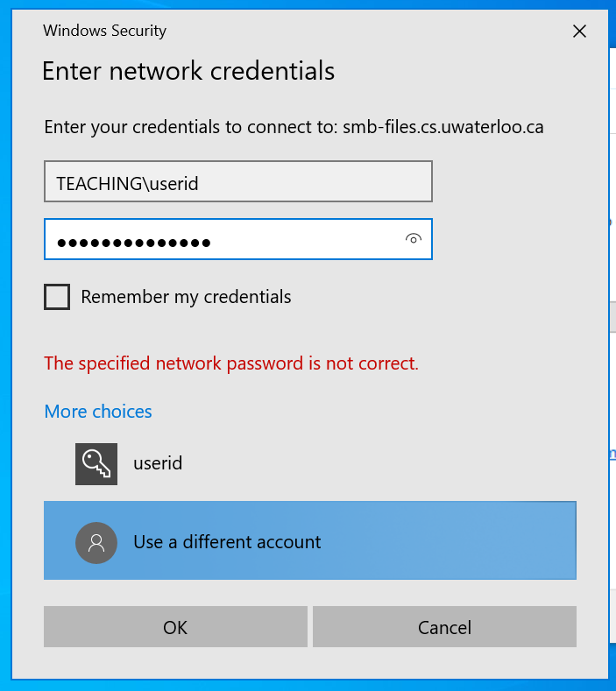This screenshot has width=616, height=691.
Task: Click the blue desktop strip below the dialog
Action: pos(307,686)
